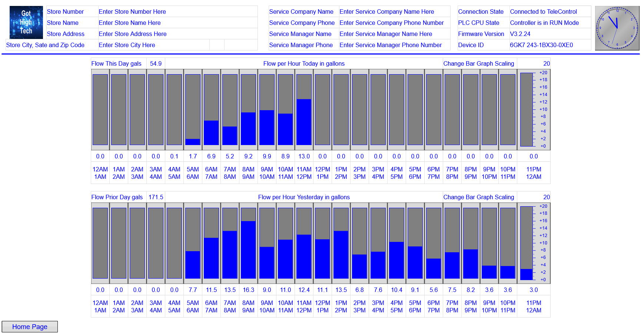Click yesterday's 7.7 gallon value
This screenshot has width=644, height=335.
point(193,290)
